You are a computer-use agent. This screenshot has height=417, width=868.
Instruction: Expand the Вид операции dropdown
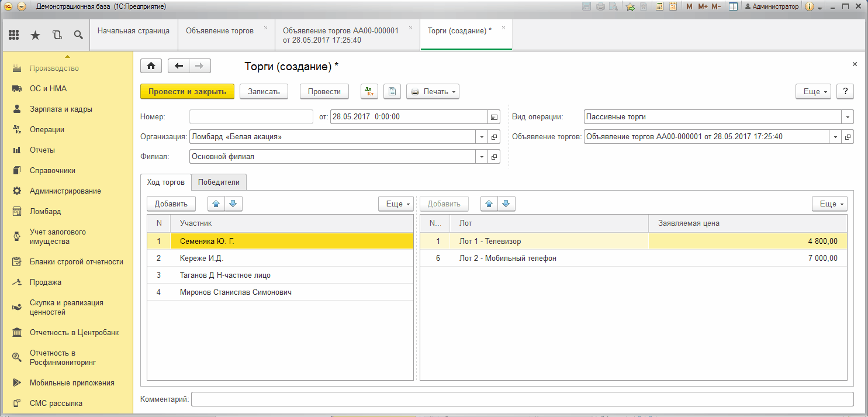coord(848,117)
